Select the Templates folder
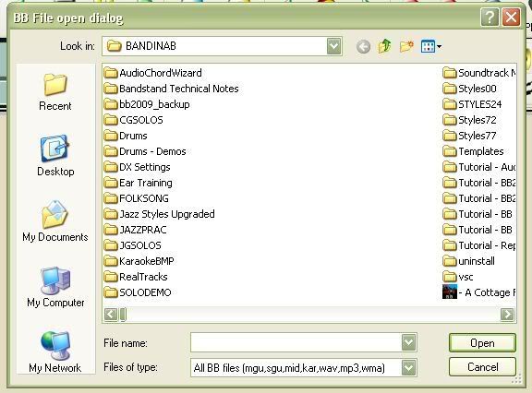 pyautogui.click(x=474, y=151)
